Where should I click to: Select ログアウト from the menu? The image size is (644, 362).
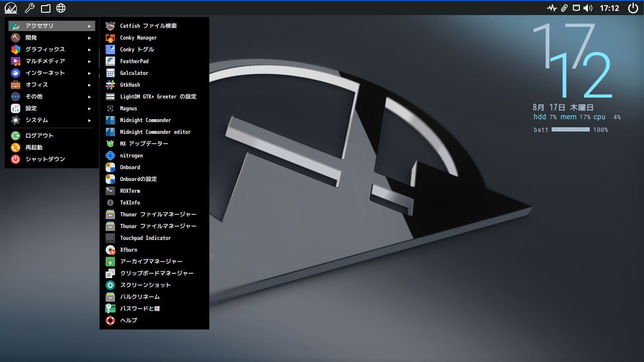(x=52, y=136)
